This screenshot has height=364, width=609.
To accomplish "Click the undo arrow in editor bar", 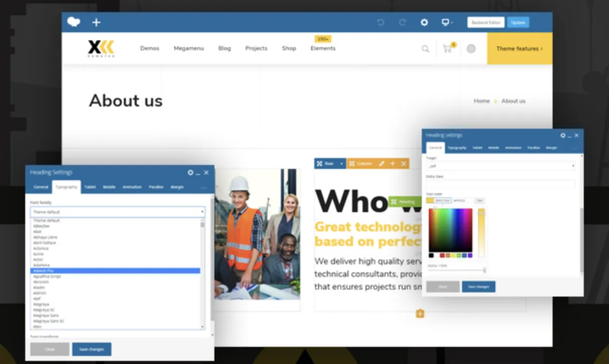I will [x=381, y=23].
